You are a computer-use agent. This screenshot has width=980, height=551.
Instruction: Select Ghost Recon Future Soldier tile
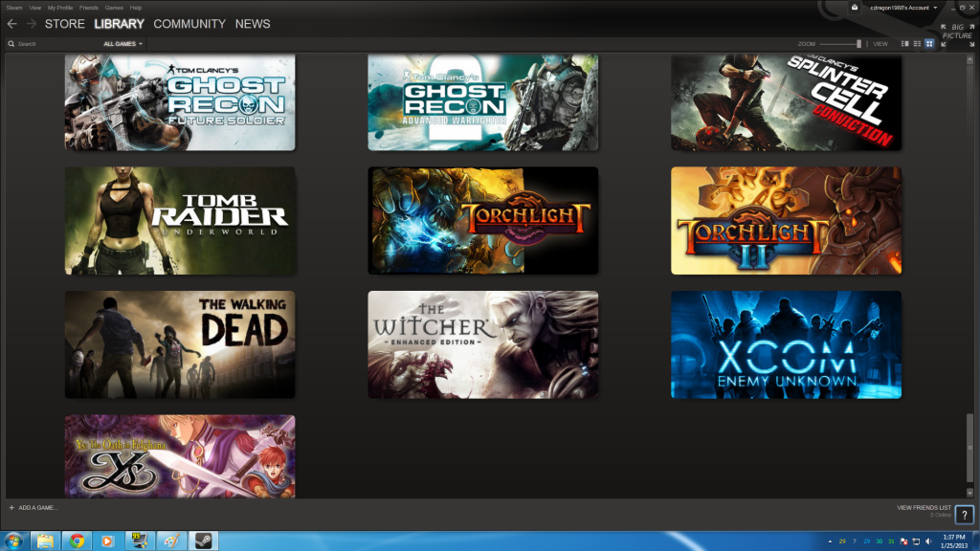[x=180, y=102]
